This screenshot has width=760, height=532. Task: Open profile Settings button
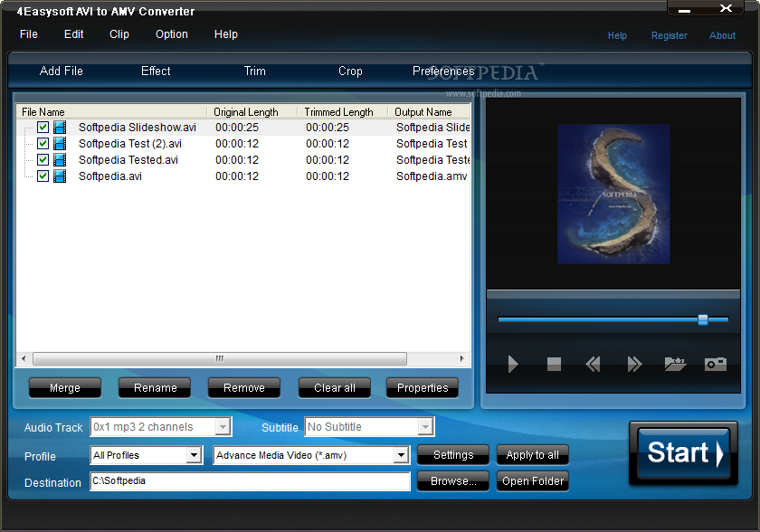[453, 455]
